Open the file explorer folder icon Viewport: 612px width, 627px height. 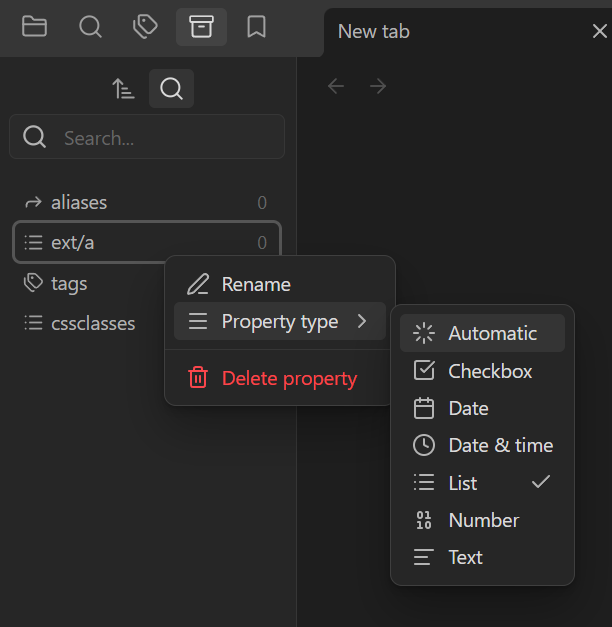pos(35,27)
